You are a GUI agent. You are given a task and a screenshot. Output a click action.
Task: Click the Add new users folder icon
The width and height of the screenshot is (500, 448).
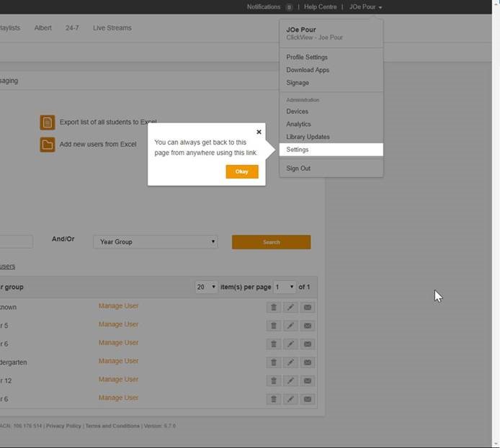pyautogui.click(x=48, y=145)
